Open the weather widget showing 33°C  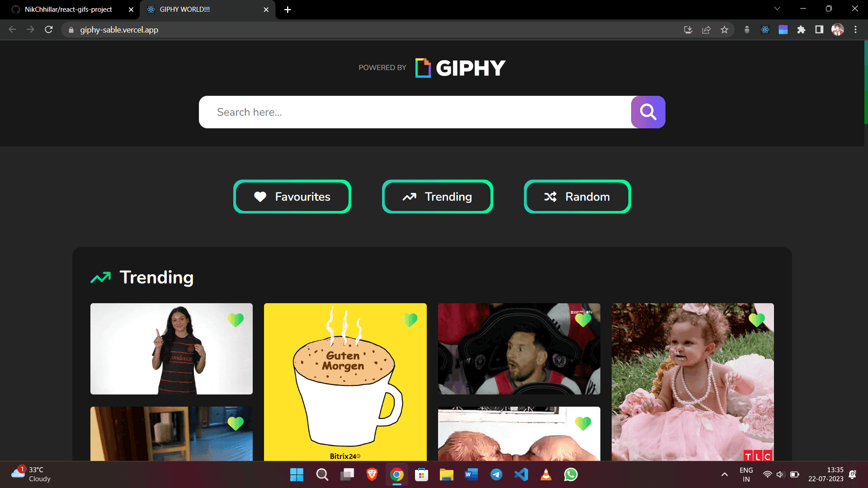tap(31, 474)
